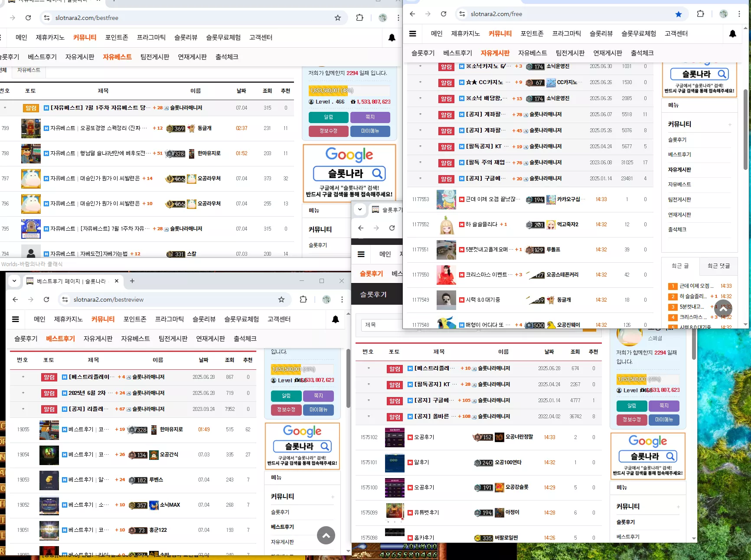Open 연재게시판 link in free window sidebar

[x=679, y=215]
